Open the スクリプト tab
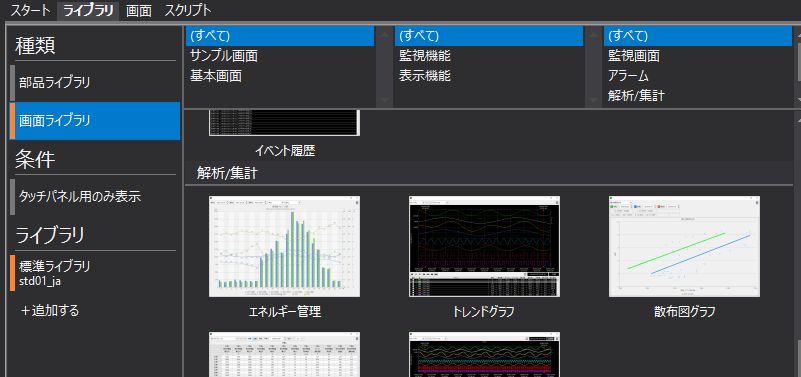 [x=187, y=10]
